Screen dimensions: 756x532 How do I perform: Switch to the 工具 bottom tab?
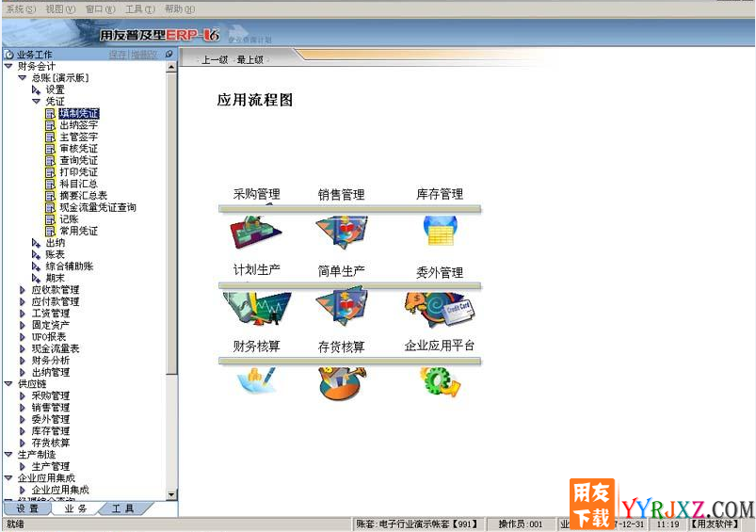[123, 508]
